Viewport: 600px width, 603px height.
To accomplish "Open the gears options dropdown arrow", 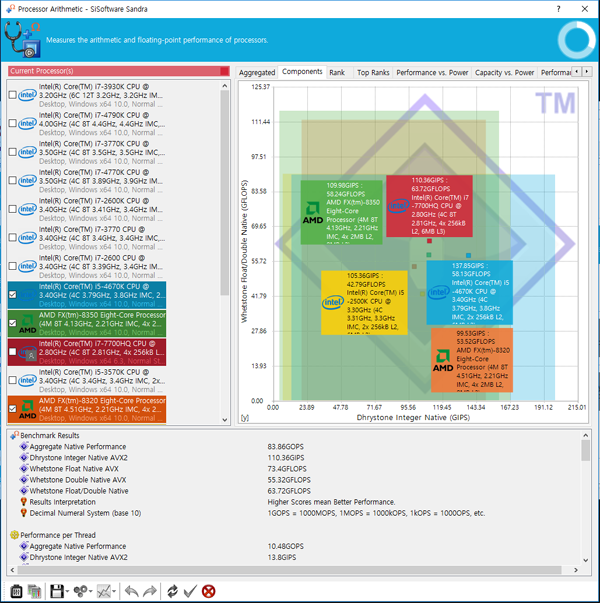I will coord(91,591).
